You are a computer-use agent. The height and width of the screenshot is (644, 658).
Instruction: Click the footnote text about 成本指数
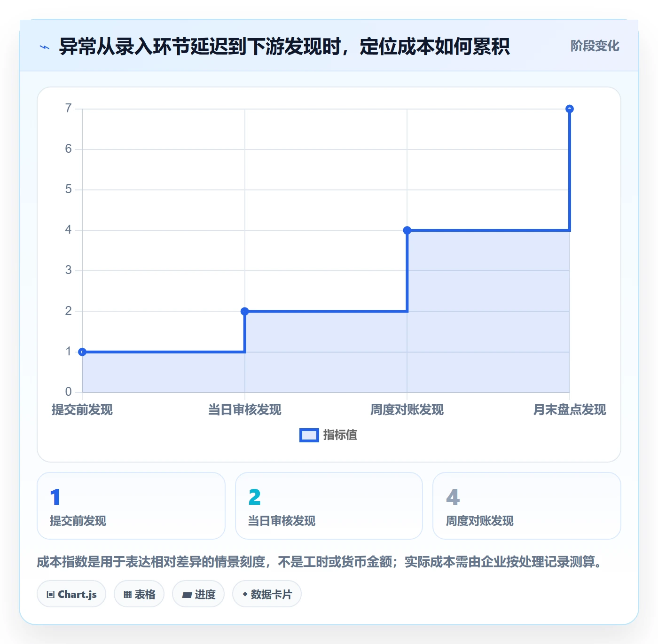click(321, 562)
